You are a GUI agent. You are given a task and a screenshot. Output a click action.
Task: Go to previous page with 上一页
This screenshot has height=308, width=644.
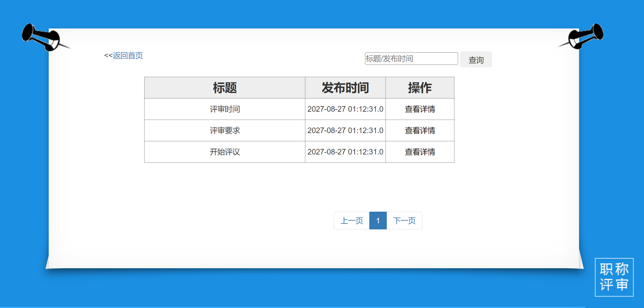352,221
